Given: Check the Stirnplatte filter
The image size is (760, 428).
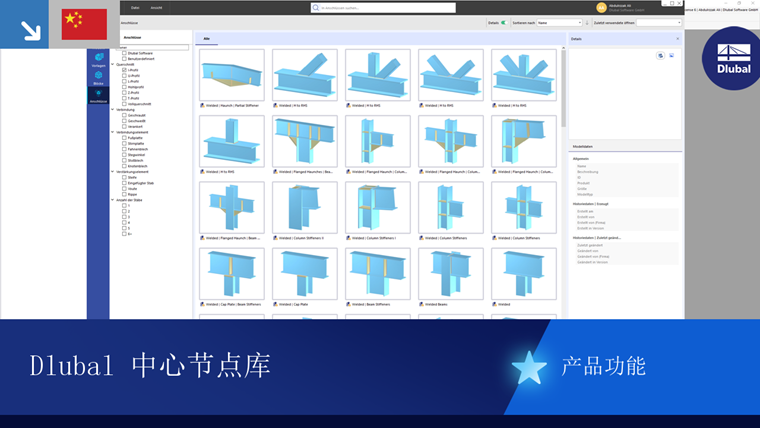Looking at the screenshot, I should (x=124, y=143).
